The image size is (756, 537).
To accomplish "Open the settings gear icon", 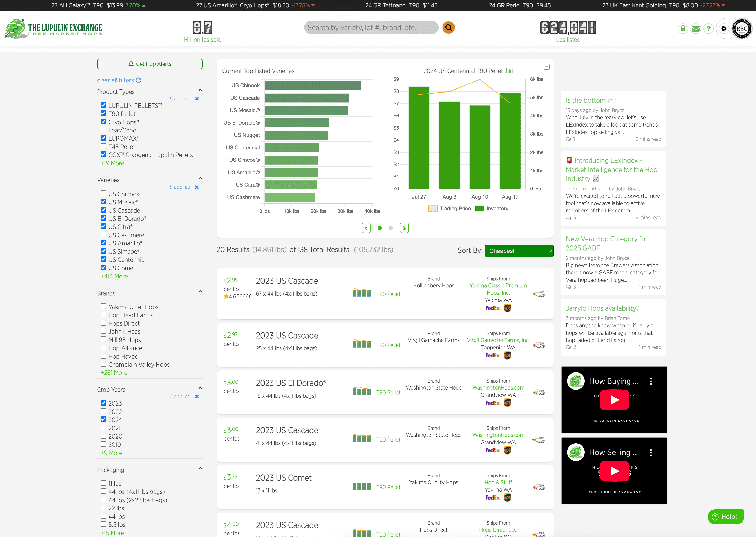I will point(724,29).
